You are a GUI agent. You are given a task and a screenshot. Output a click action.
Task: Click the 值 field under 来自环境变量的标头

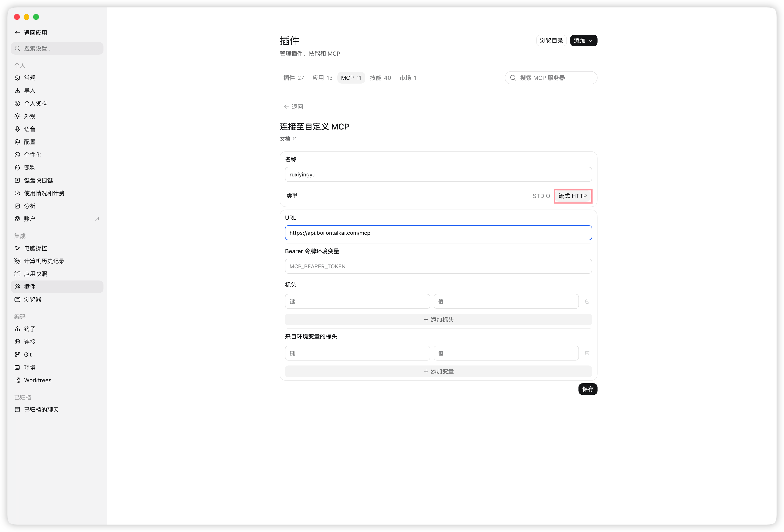tap(506, 353)
